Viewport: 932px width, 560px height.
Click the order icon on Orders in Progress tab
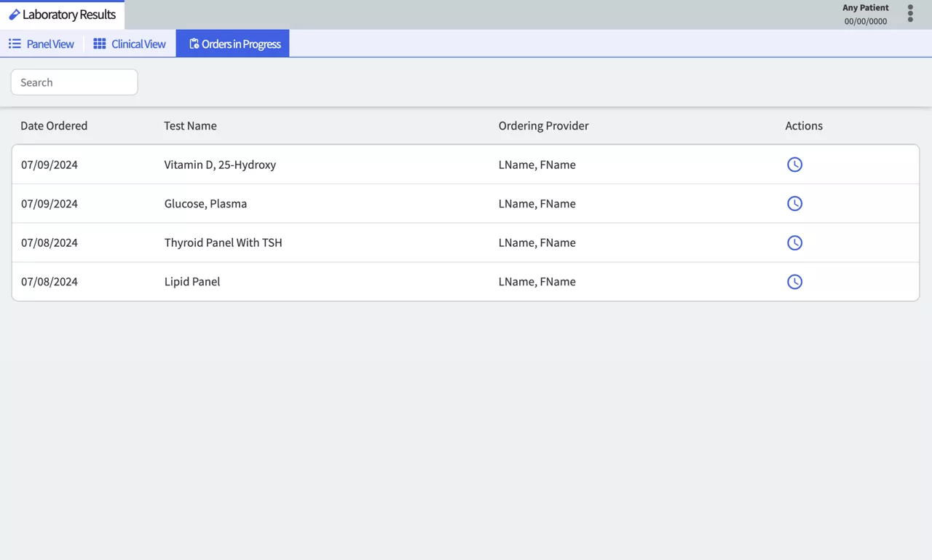[194, 44]
